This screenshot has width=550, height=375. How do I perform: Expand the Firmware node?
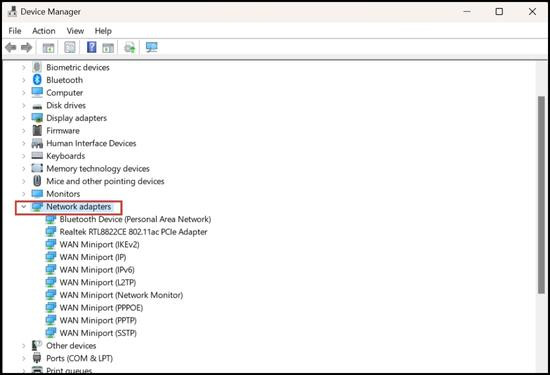[x=24, y=130]
